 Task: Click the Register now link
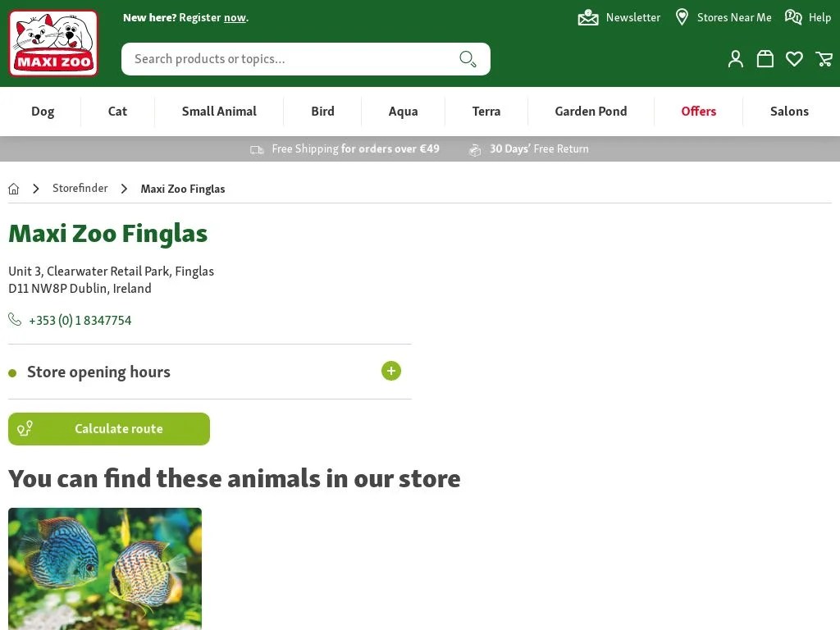pos(235,16)
